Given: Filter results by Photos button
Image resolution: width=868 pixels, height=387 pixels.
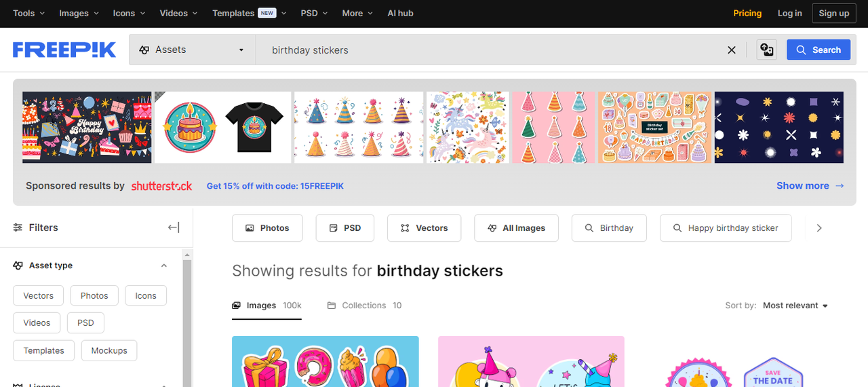Looking at the screenshot, I should [x=267, y=228].
